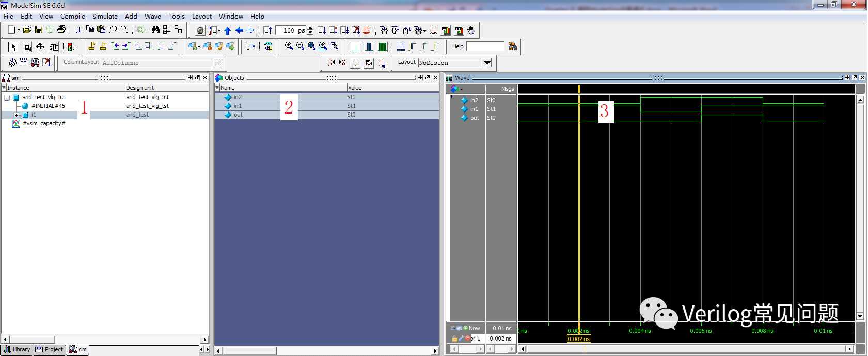Open the Wave menu
This screenshot has height=356, width=868.
click(152, 17)
